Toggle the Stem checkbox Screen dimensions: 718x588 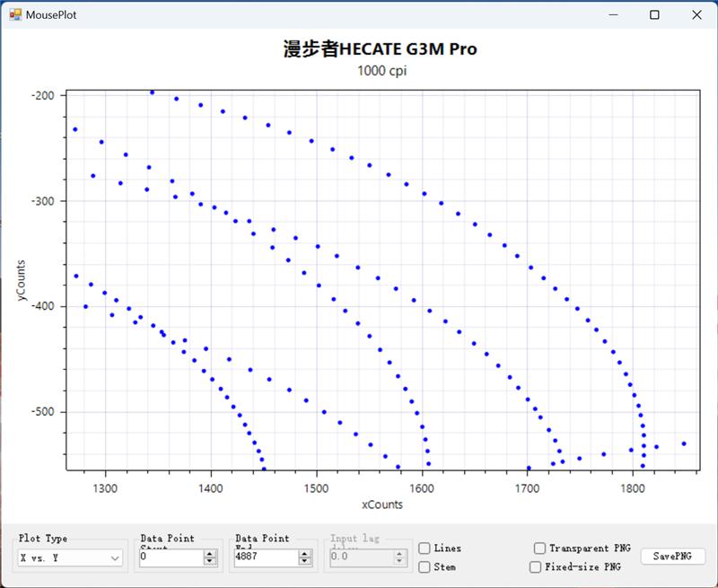coord(425,567)
